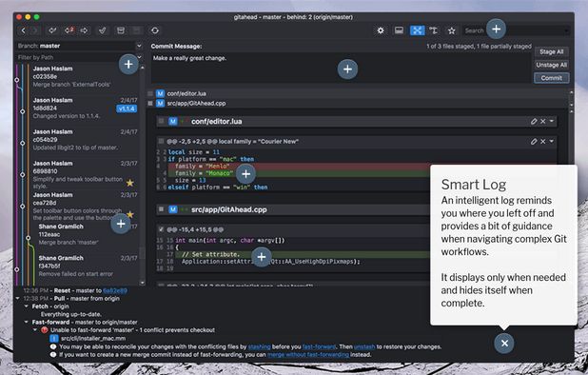The image size is (588, 375).
Task: Select commit c054b29 Updated libgit2
Action: point(86,140)
